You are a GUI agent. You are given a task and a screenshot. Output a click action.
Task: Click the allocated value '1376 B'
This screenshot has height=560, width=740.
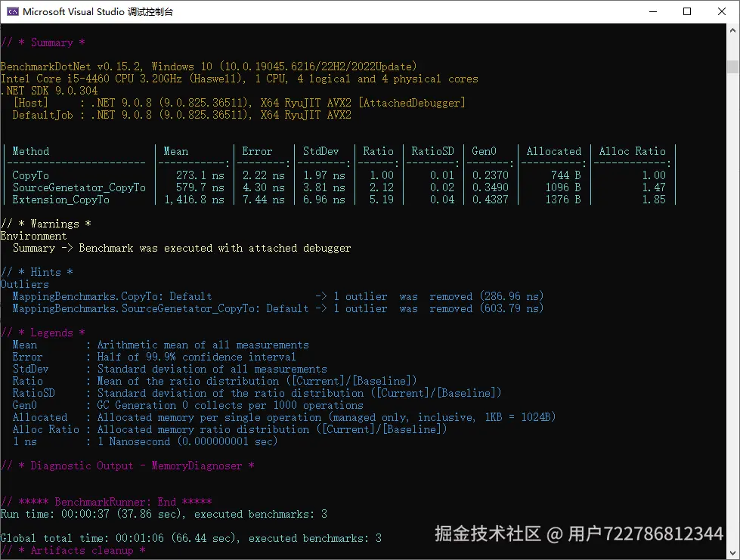click(x=563, y=200)
